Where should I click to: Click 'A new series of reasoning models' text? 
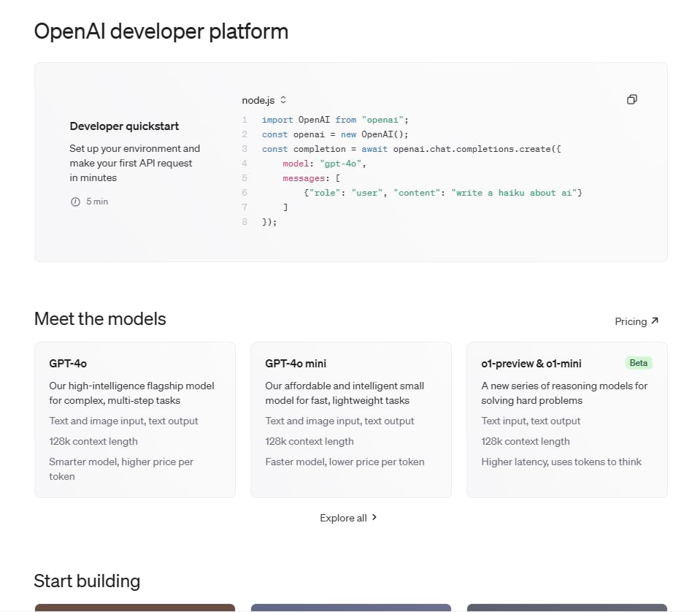(564, 393)
